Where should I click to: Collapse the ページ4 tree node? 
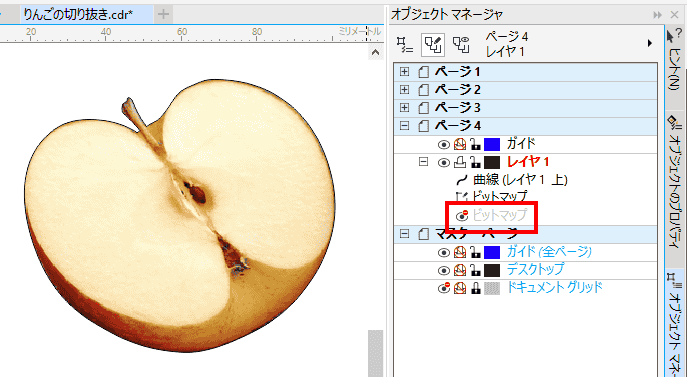pyautogui.click(x=404, y=126)
